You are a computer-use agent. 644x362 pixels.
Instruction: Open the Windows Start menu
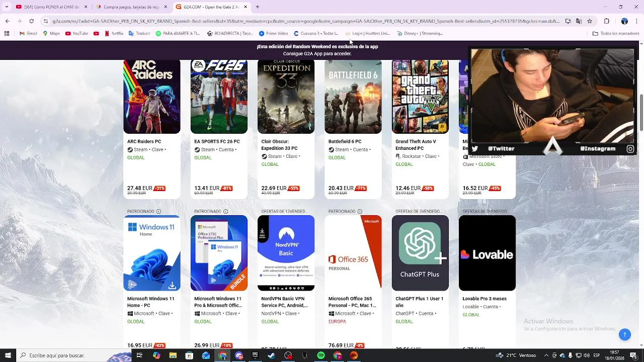[8, 355]
